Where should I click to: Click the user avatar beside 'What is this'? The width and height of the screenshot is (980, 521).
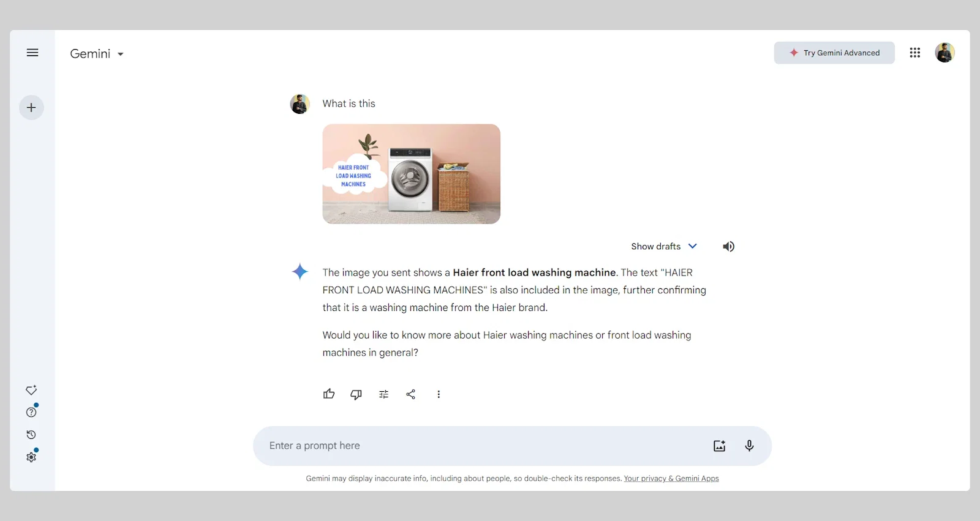click(300, 104)
